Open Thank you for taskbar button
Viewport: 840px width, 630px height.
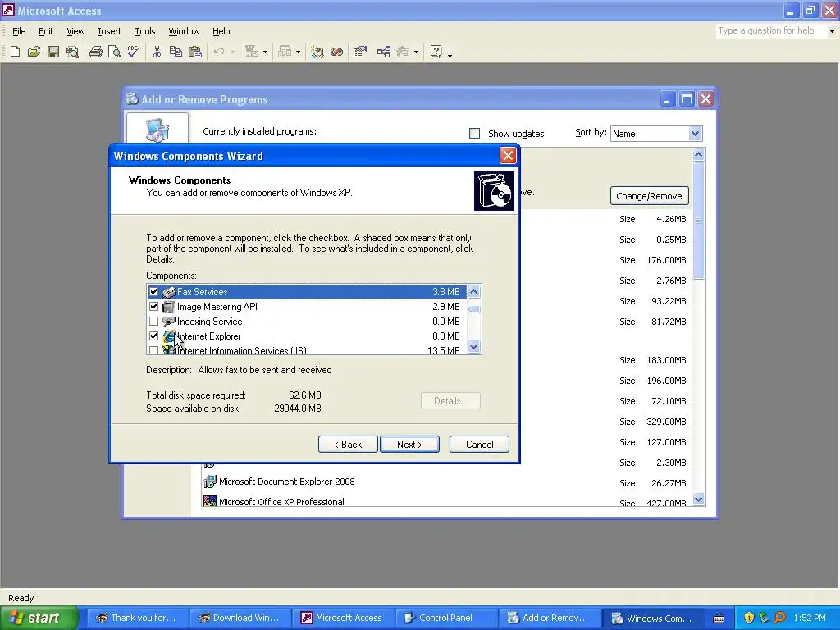(x=138, y=618)
